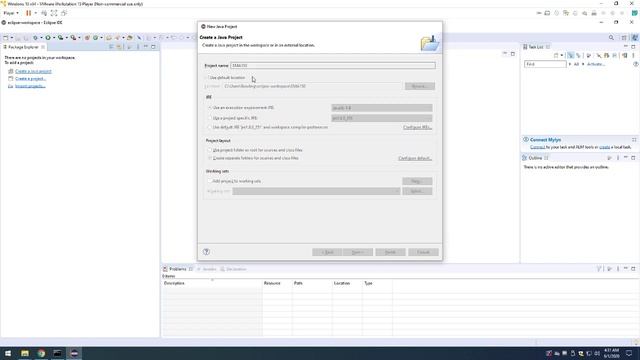Select Use default JRE radio option

point(210,127)
